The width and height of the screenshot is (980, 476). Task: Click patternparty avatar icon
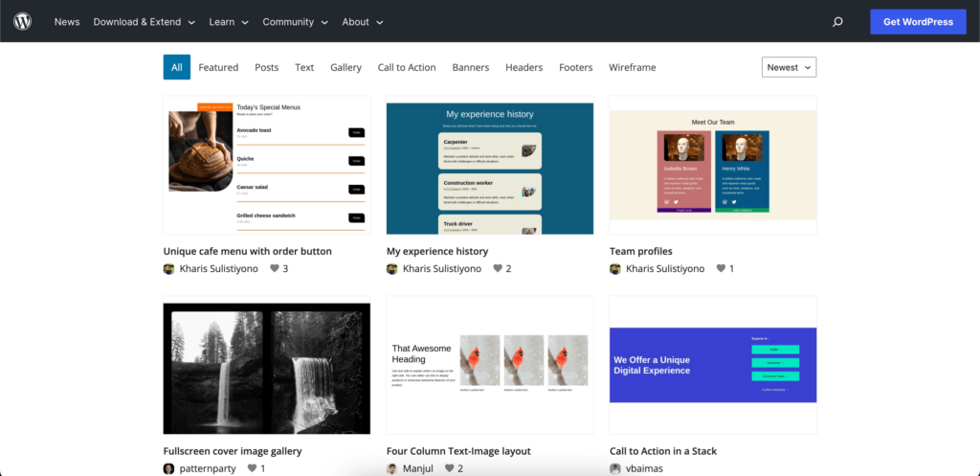(x=168, y=468)
